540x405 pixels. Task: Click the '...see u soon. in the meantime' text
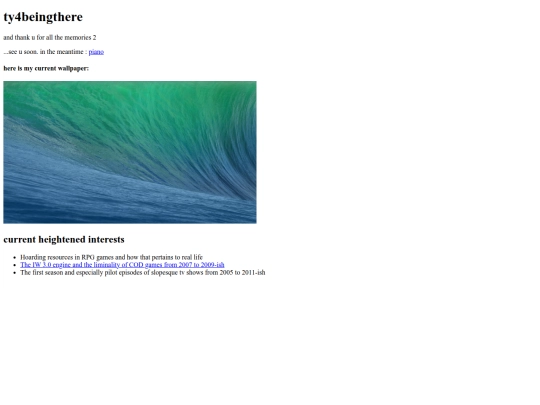pos(45,52)
